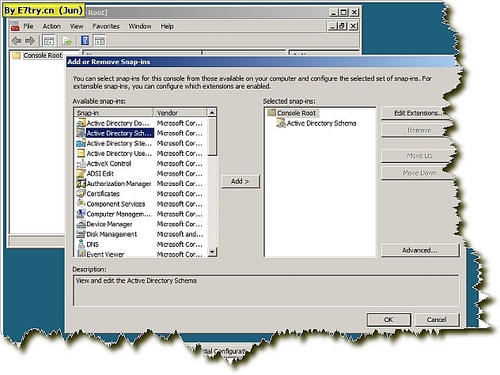Select the DNS snap-in in list

[92, 244]
